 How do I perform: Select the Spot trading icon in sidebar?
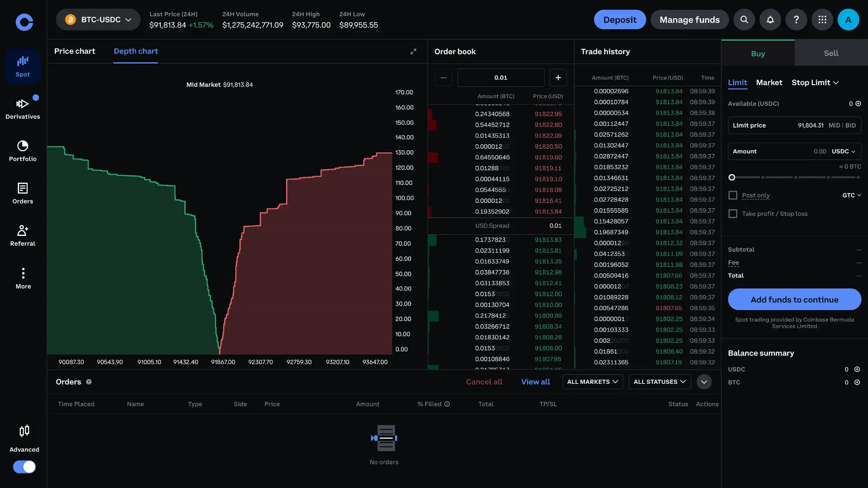click(23, 66)
